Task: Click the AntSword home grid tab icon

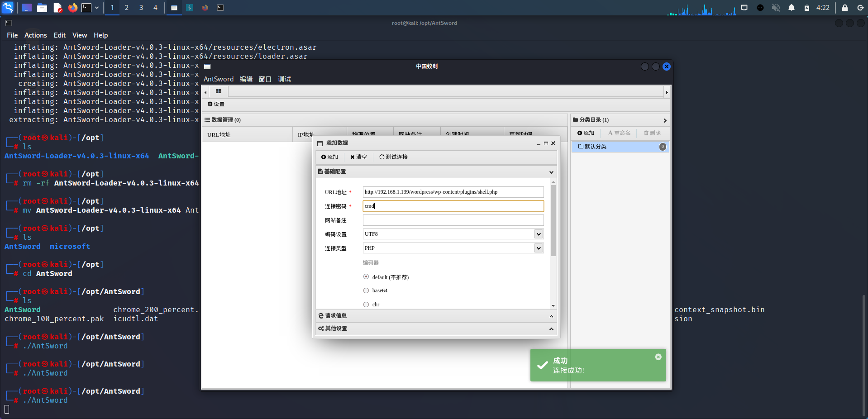Action: pos(219,91)
